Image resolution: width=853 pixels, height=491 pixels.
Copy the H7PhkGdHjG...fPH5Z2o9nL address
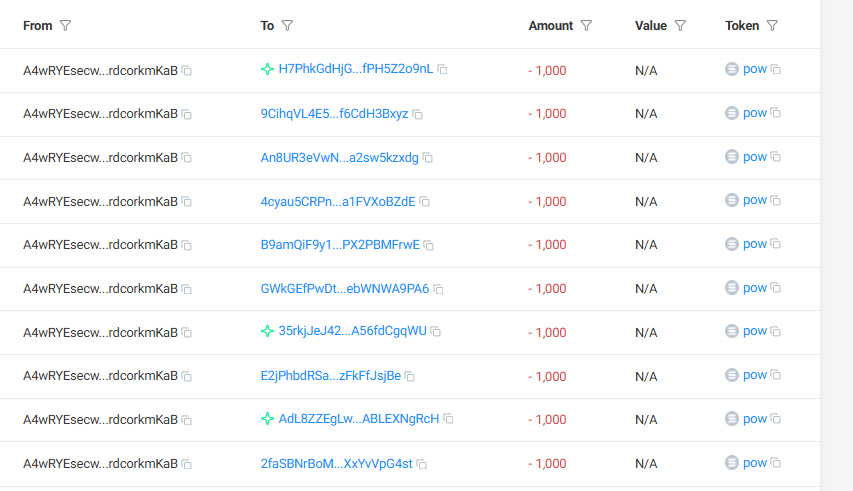click(x=442, y=69)
